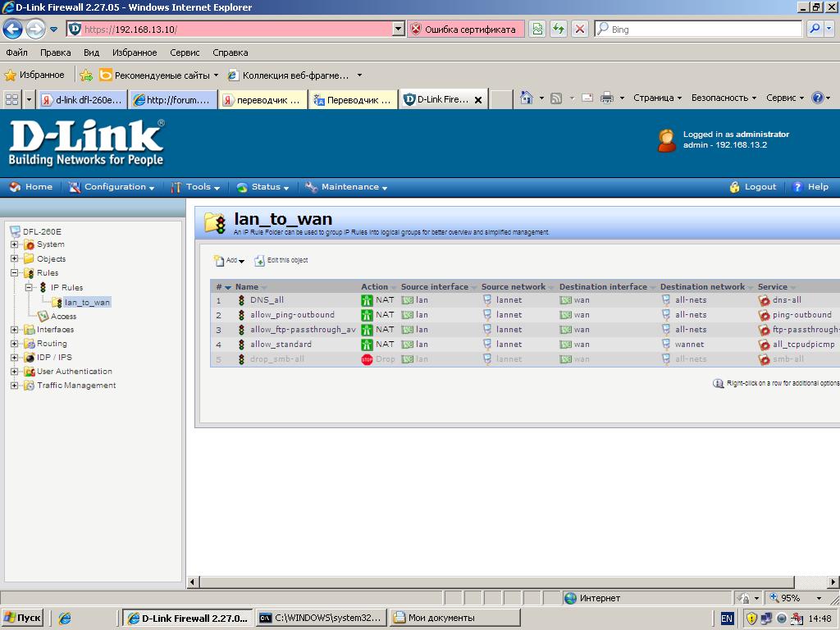Click the IE Forward navigation button

[35, 29]
